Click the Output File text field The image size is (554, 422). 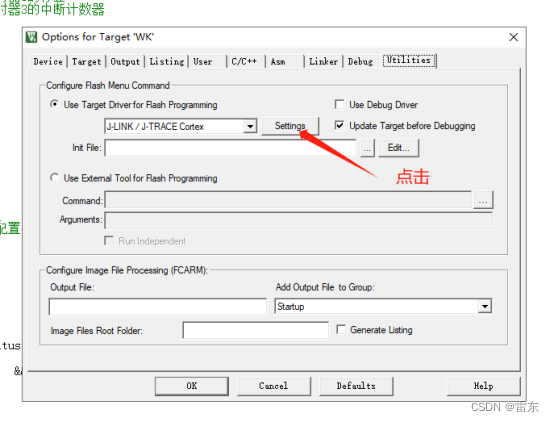(x=158, y=306)
